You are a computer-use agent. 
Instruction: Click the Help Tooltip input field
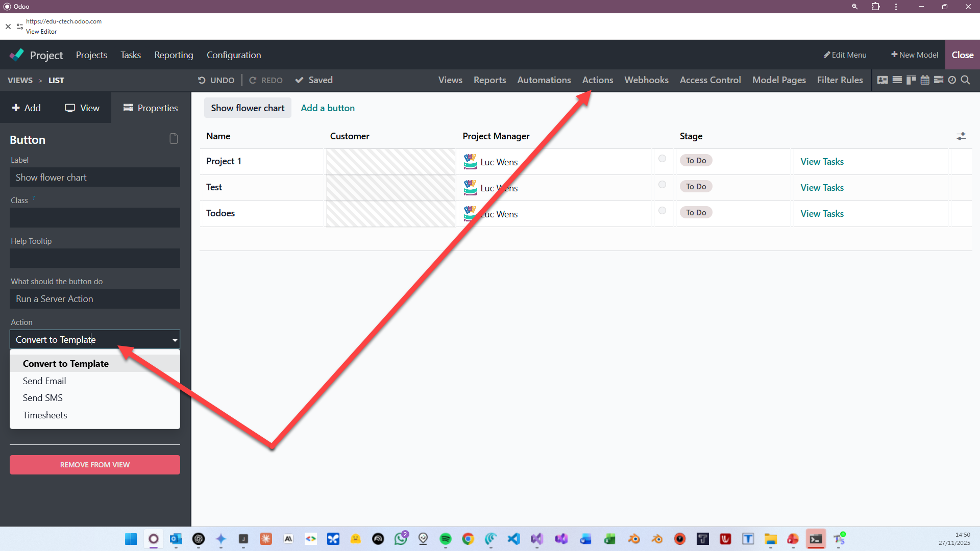95,258
